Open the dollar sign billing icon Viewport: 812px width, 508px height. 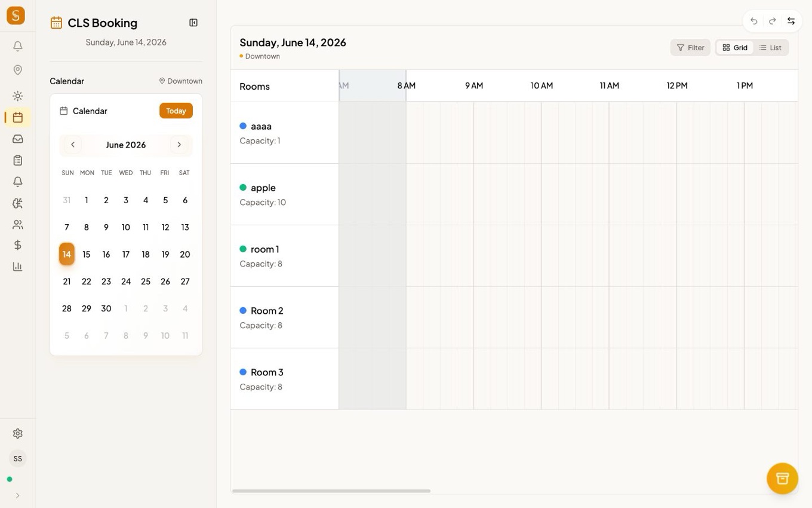(18, 245)
